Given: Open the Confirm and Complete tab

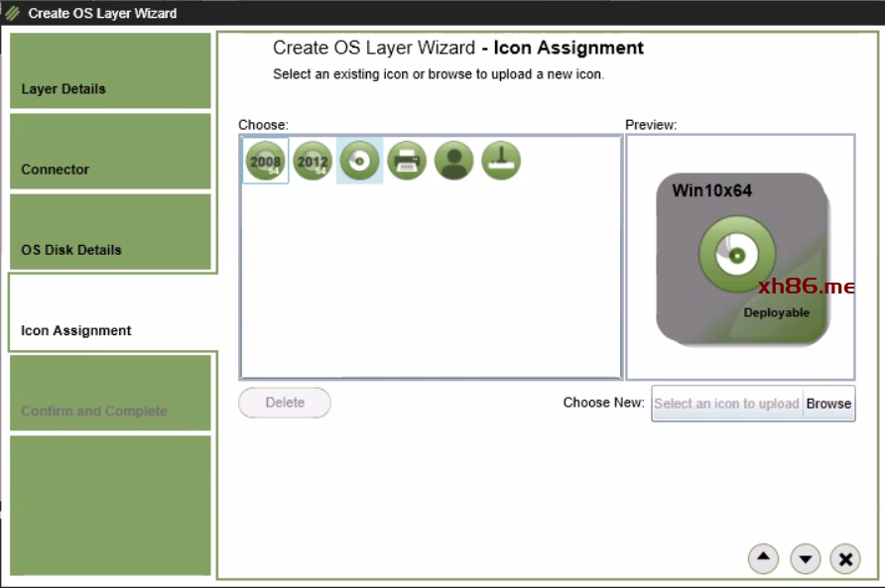Looking at the screenshot, I should click(110, 394).
